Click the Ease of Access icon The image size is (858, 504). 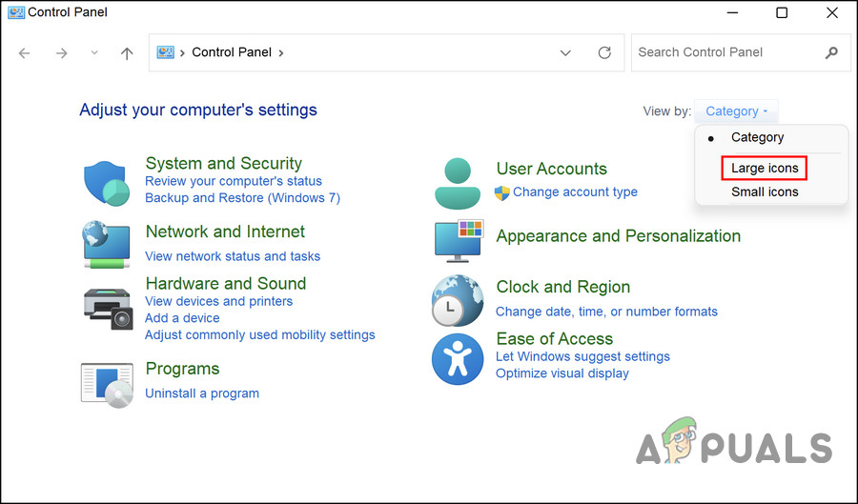458,359
